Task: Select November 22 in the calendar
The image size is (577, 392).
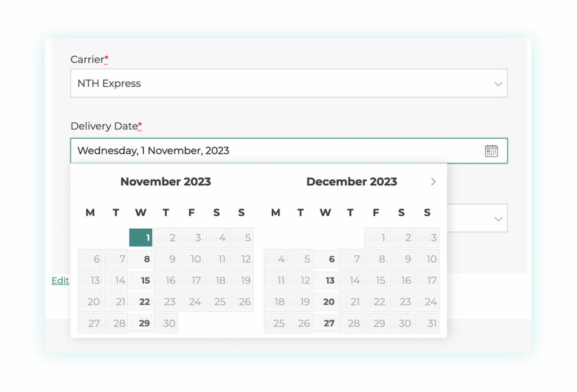Action: (x=141, y=301)
